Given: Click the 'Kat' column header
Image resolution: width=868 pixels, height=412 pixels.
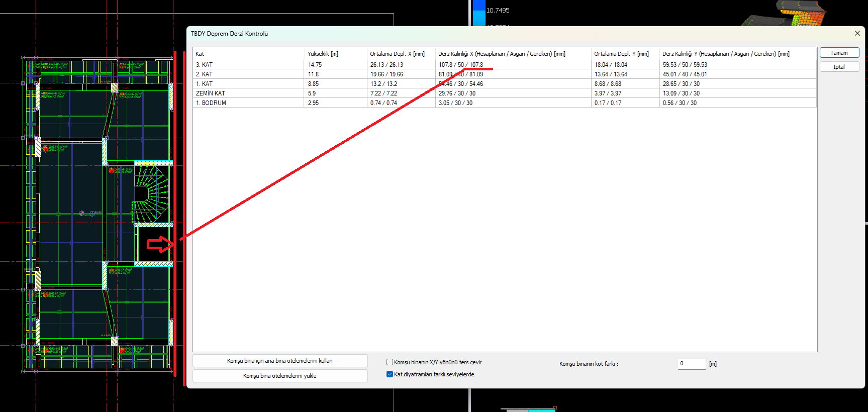Looking at the screenshot, I should click(248, 54).
